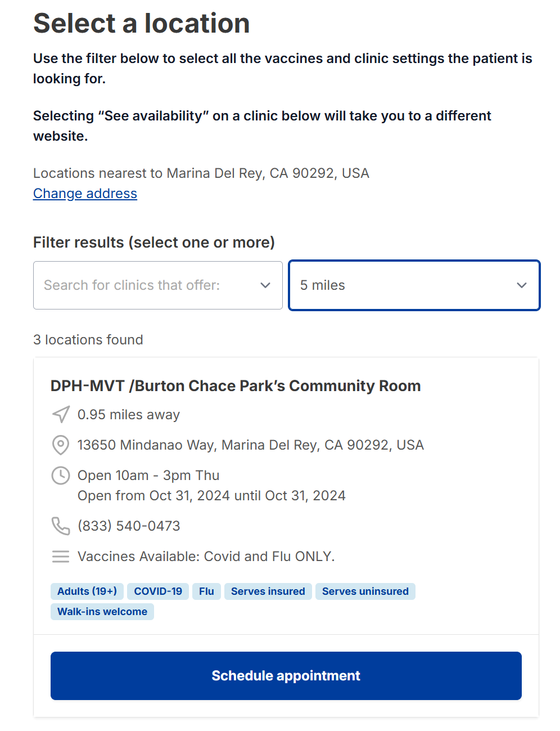This screenshot has height=731, width=560.
Task: Select the Walk-ins welcome tag
Action: pos(102,612)
